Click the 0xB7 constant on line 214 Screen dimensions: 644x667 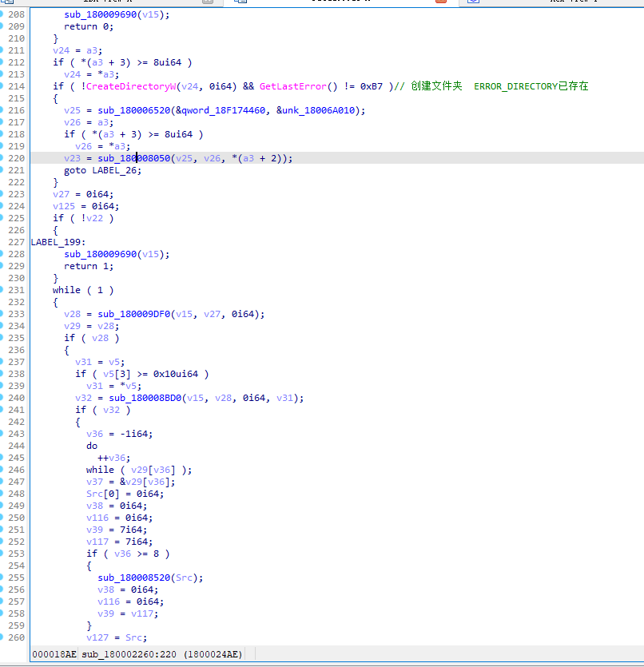pyautogui.click(x=372, y=86)
